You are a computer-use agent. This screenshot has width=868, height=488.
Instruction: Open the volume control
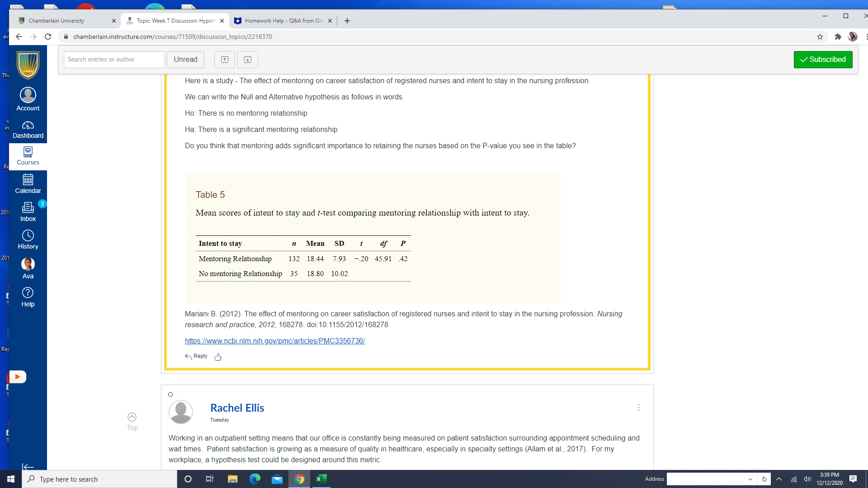click(x=808, y=479)
